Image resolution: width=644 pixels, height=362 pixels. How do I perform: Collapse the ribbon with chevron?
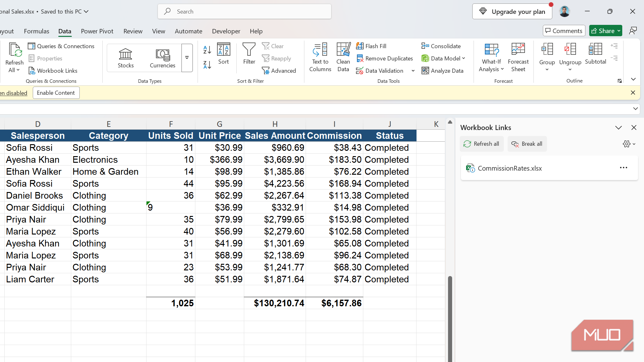[x=633, y=79]
